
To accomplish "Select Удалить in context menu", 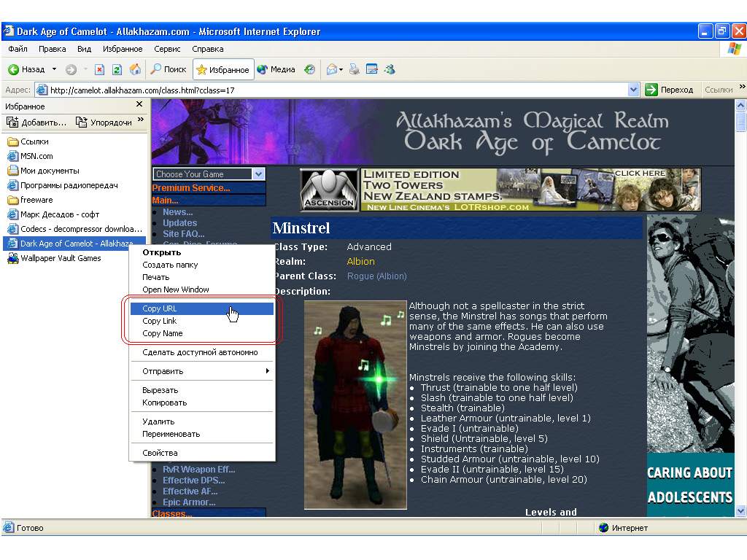I will (202, 421).
